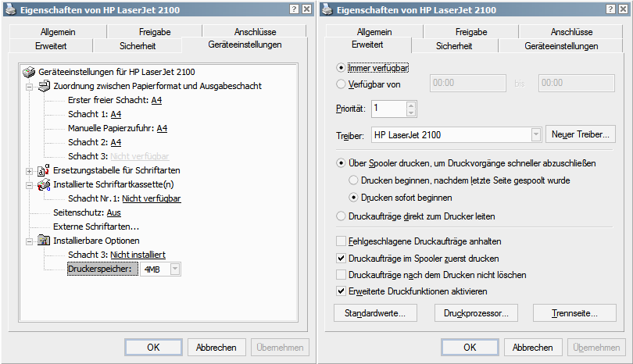Click the Neuer Treiber... button
This screenshot has height=364, width=633.
pos(581,134)
